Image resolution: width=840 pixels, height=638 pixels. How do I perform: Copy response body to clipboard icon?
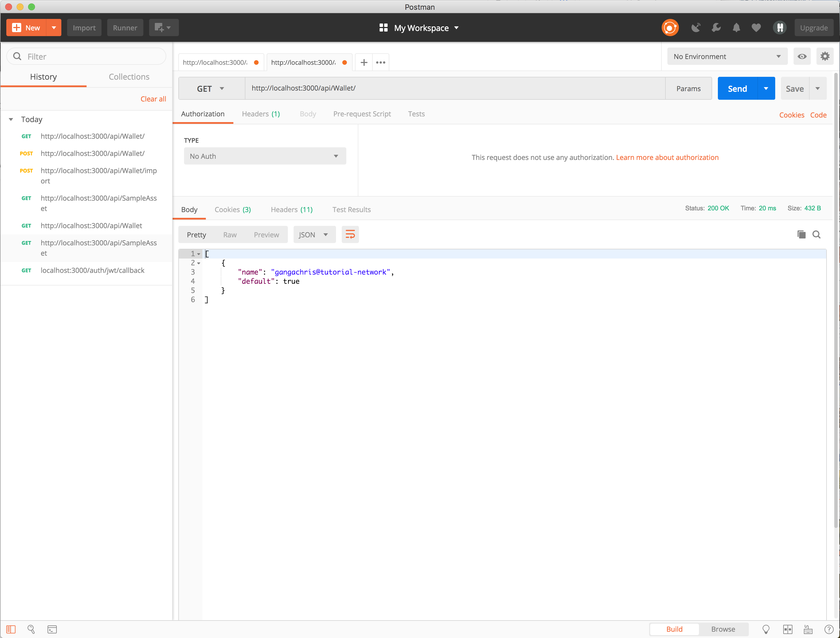tap(801, 235)
